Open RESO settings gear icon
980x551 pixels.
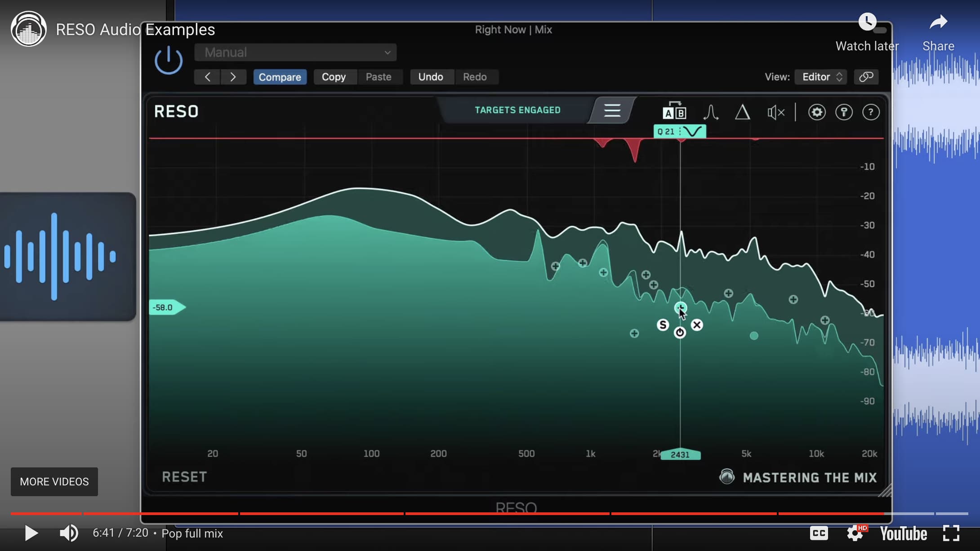pos(817,112)
